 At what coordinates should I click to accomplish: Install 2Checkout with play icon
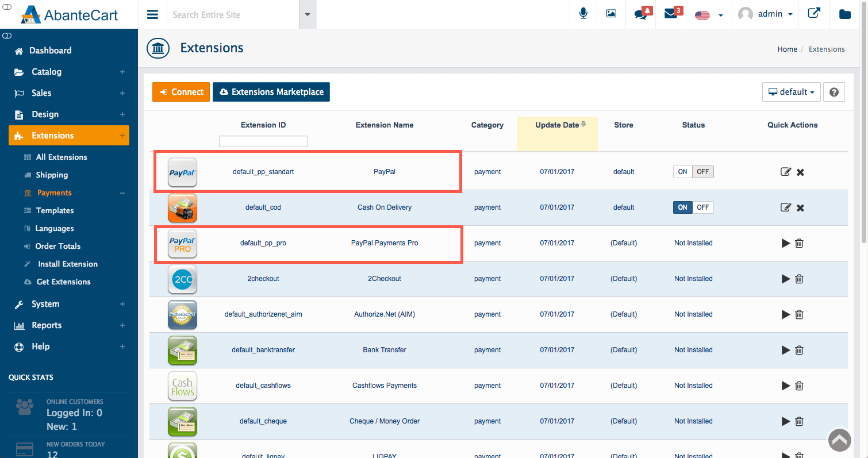point(786,279)
